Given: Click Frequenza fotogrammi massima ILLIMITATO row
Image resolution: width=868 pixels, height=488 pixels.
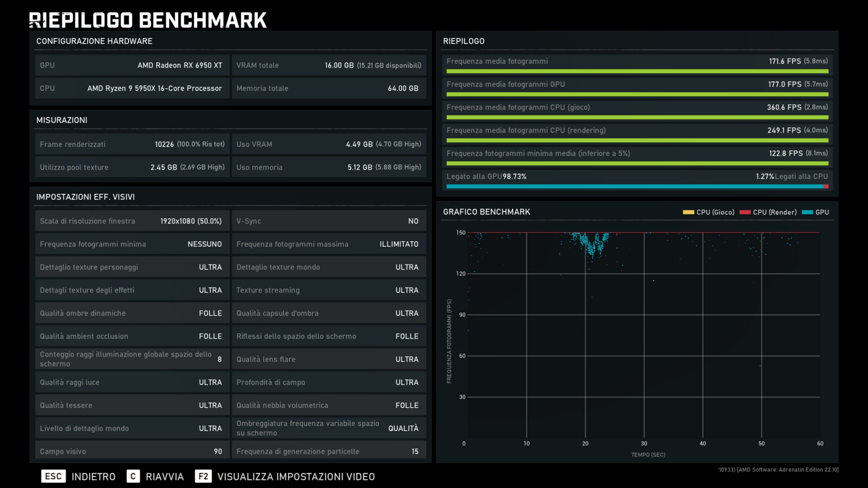Looking at the screenshot, I should tap(329, 244).
